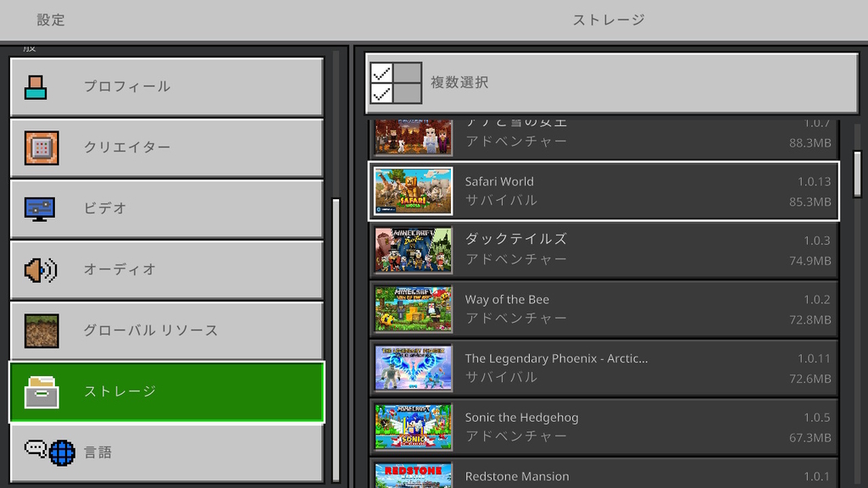
Task: Click the 85.3MB size of Safari World
Action: 810,202
